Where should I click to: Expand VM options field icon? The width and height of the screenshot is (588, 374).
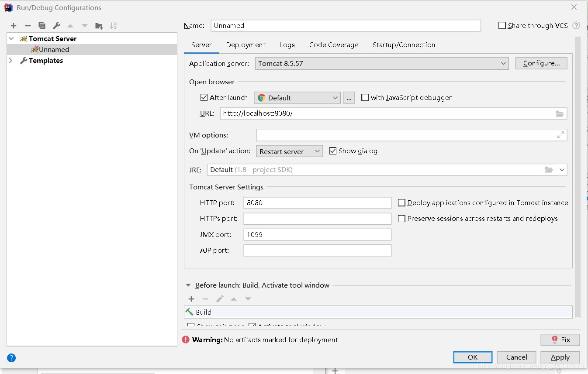[x=560, y=135]
